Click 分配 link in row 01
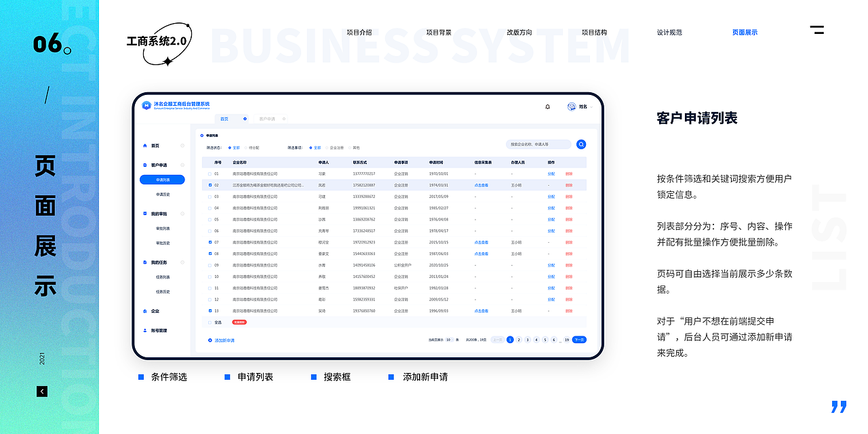This screenshot has height=434, width=868. point(551,174)
